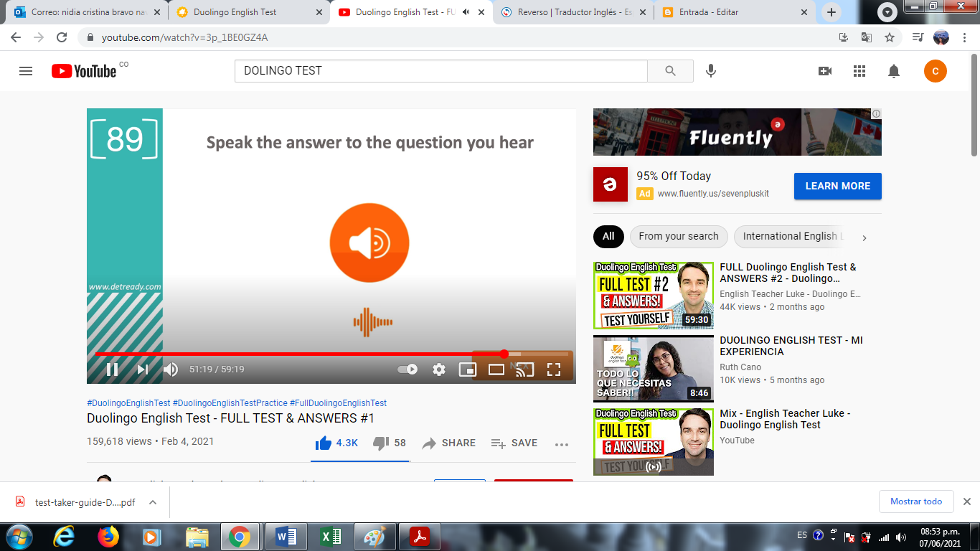Viewport: 980px width, 551px height.
Task: Save video to playlist
Action: pos(514,443)
